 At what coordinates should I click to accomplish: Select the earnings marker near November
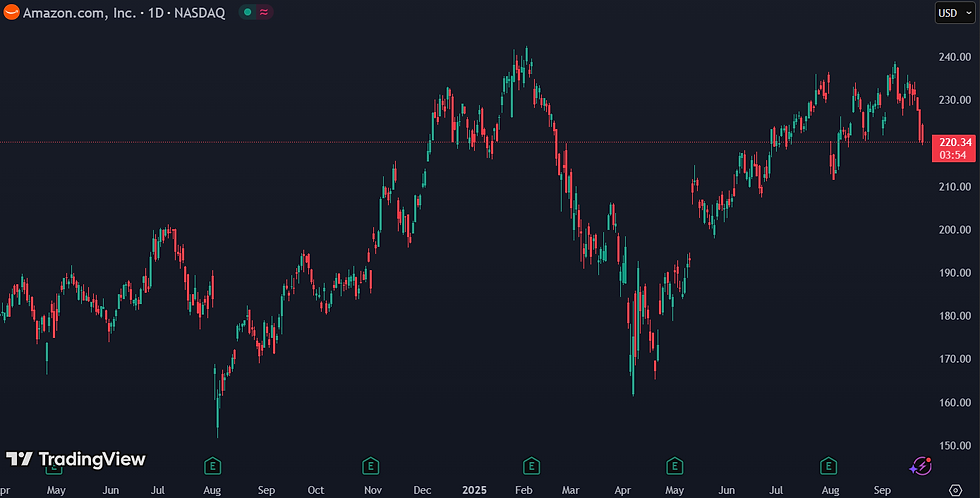(x=371, y=466)
